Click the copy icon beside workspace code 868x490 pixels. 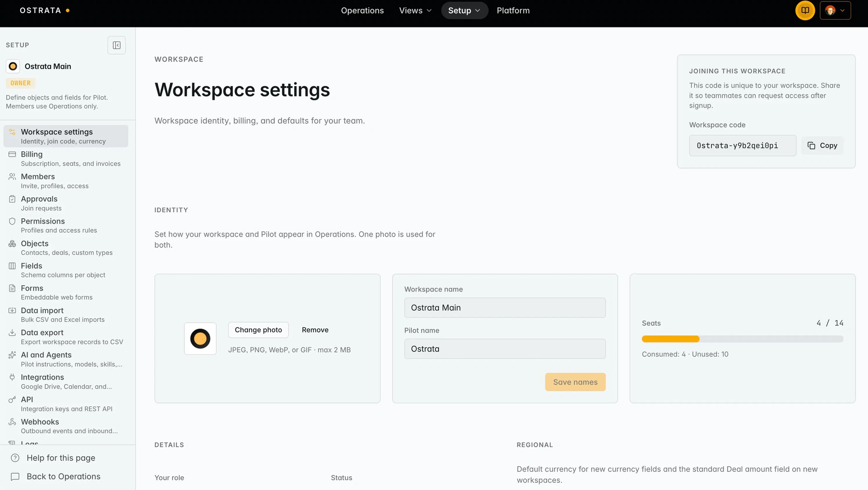tap(811, 146)
